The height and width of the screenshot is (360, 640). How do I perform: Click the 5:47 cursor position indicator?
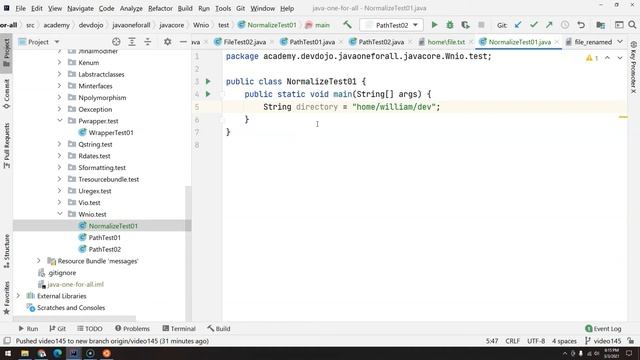click(x=492, y=341)
